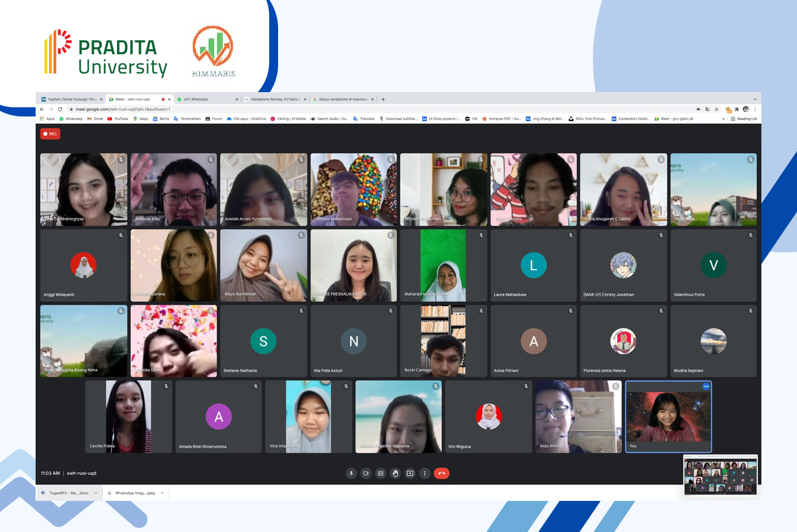Viewport: 797px width, 532px height.
Task: Open Cambodia's Holiday bookmark
Action: (x=631, y=119)
